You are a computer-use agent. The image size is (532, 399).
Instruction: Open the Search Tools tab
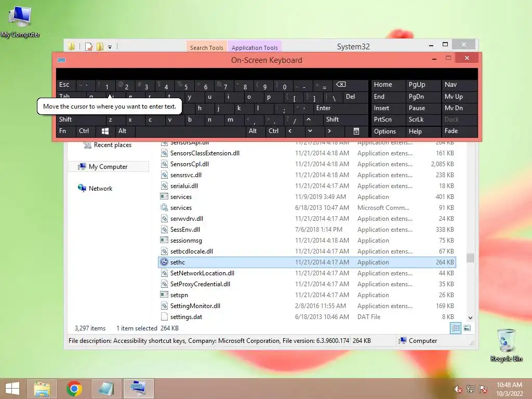pyautogui.click(x=207, y=47)
